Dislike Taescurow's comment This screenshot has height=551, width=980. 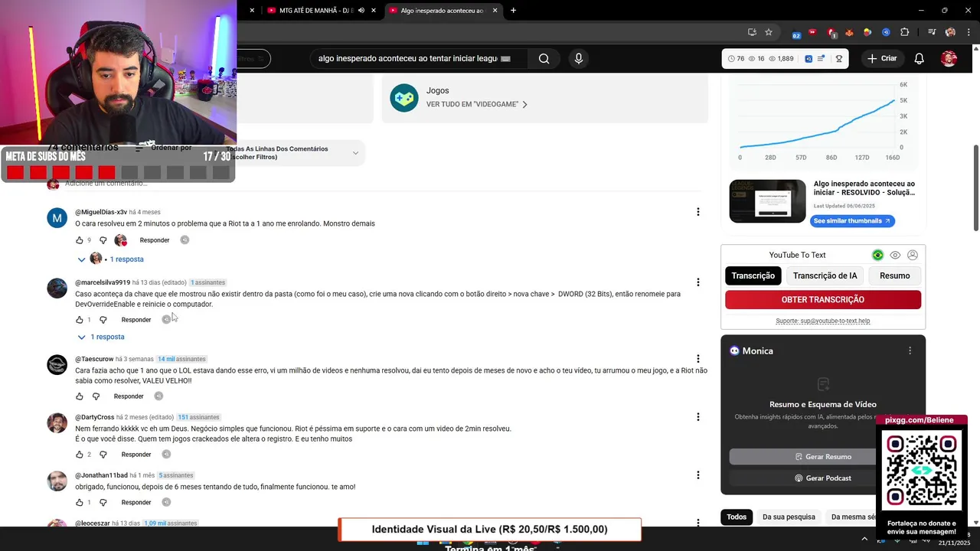(x=96, y=396)
